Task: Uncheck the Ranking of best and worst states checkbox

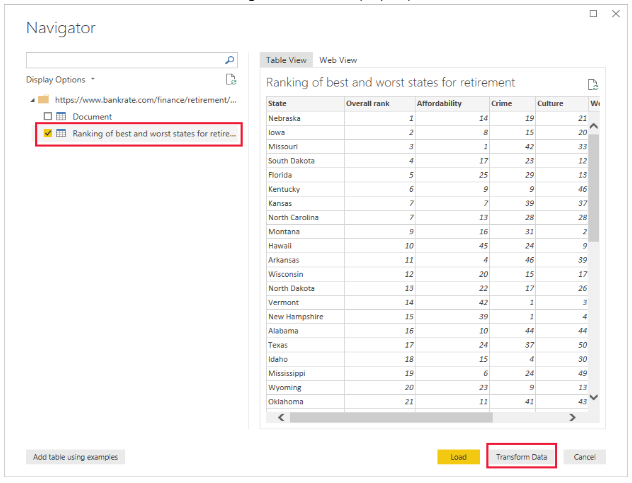Action: pyautogui.click(x=47, y=133)
